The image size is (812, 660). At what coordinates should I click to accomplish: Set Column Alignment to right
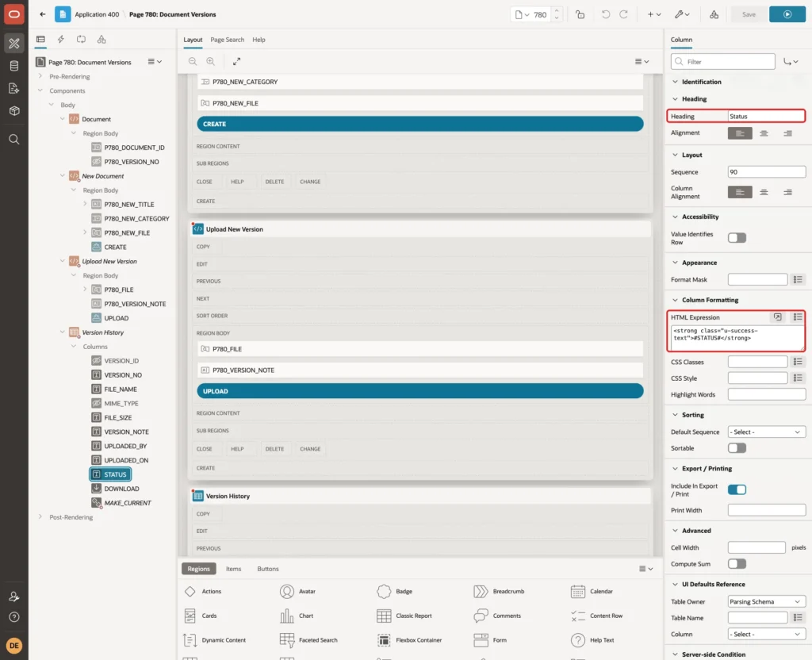[787, 192]
